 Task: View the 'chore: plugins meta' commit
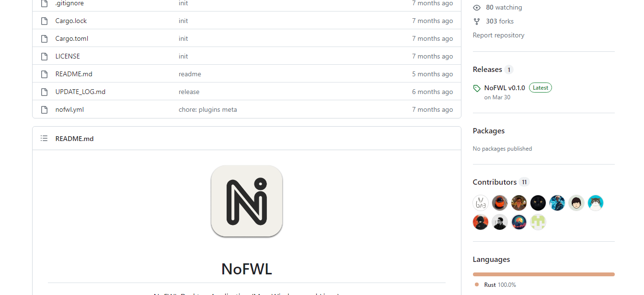[208, 109]
